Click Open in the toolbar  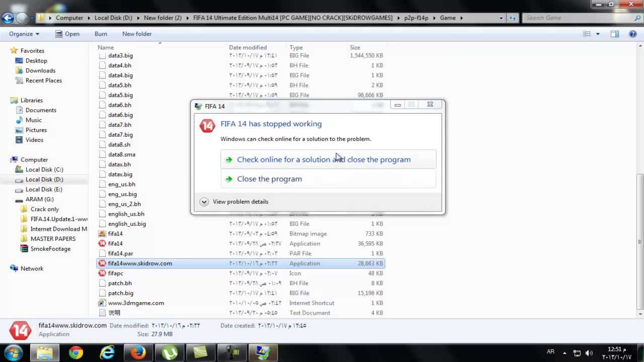67,34
